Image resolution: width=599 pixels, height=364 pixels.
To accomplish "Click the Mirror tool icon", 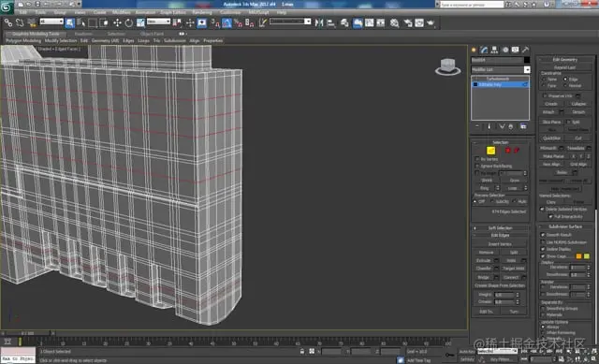I will click(x=319, y=23).
